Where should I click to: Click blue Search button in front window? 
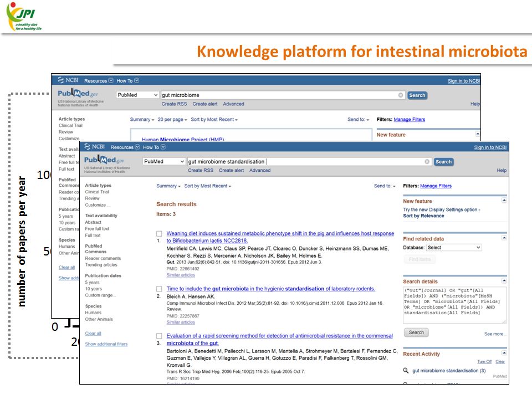[x=443, y=162]
